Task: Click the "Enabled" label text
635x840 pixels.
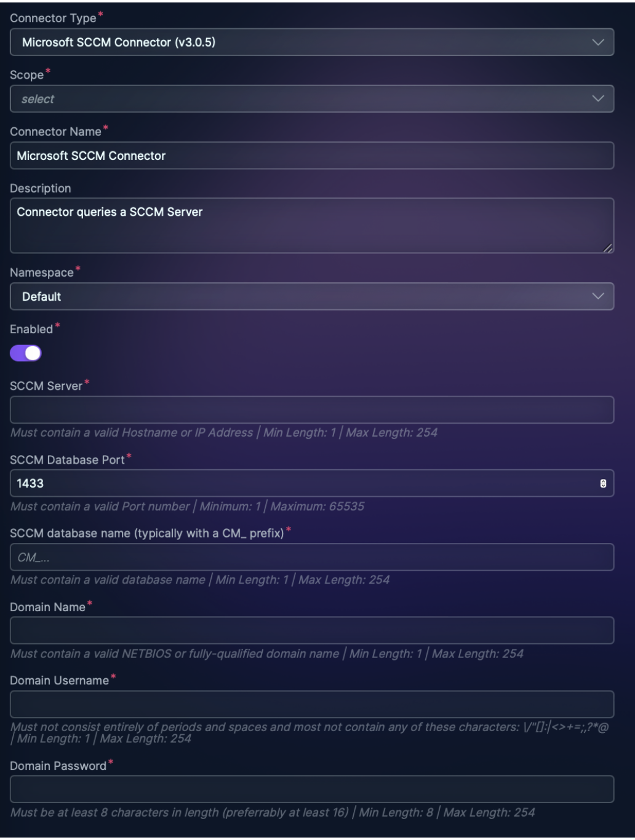Action: 31,329
